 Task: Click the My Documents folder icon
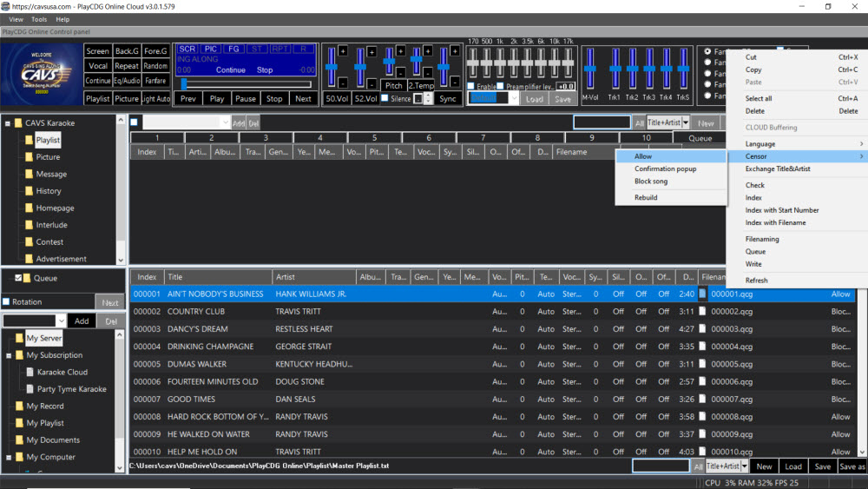click(x=19, y=439)
